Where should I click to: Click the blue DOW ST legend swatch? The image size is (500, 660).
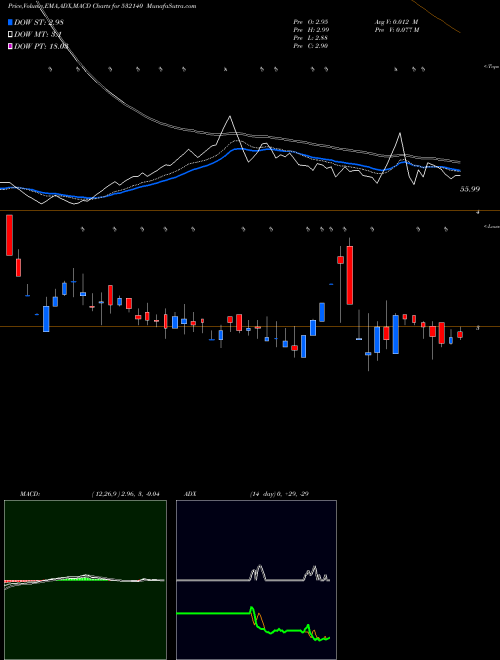(x=10, y=22)
